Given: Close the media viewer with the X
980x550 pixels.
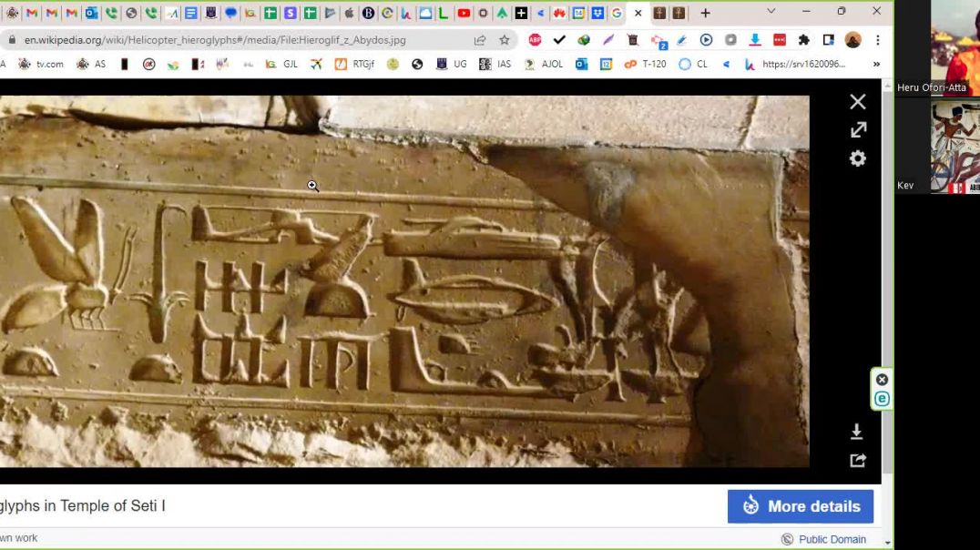Looking at the screenshot, I should [858, 101].
